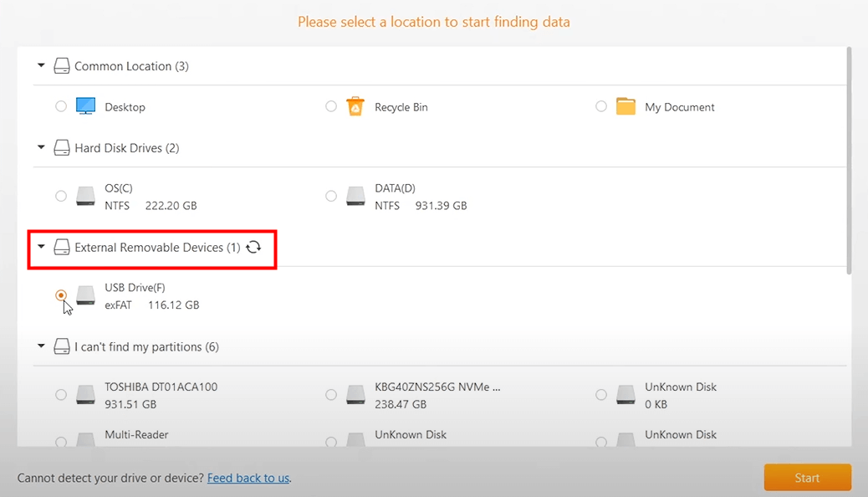Collapse the Common Location section
The image size is (868, 497).
41,65
